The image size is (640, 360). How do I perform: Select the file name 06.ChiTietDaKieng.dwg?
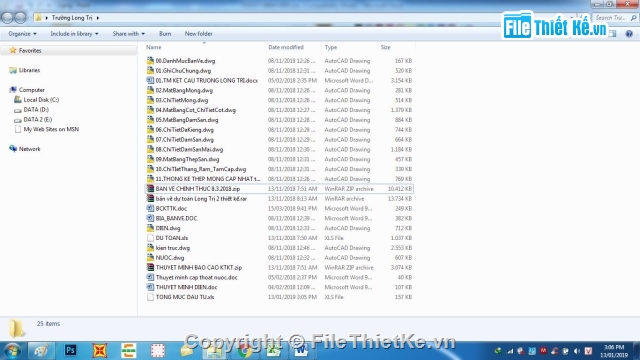point(184,130)
